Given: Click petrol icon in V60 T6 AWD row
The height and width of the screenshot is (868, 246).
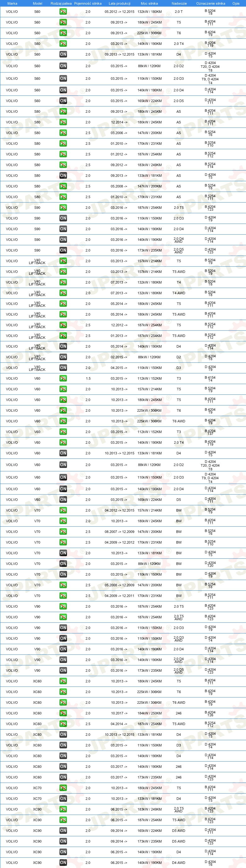Looking at the screenshot, I should click(63, 421).
